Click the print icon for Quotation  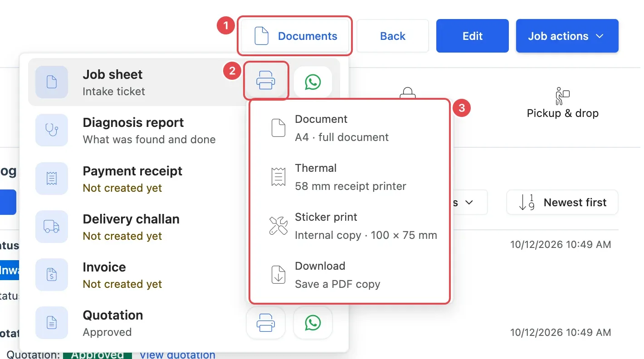click(x=266, y=323)
